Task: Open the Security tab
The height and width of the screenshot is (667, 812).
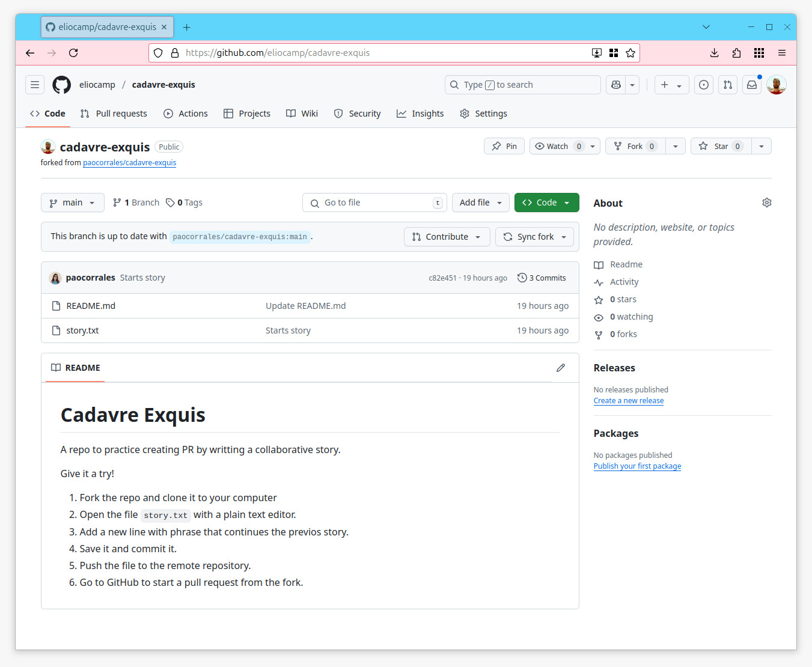Action: pos(357,114)
